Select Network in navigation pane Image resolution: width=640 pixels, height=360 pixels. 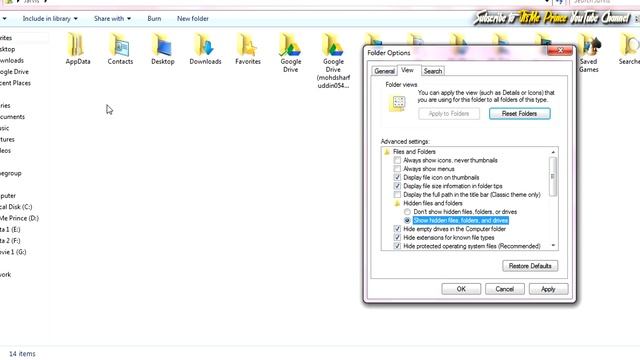pos(6,275)
